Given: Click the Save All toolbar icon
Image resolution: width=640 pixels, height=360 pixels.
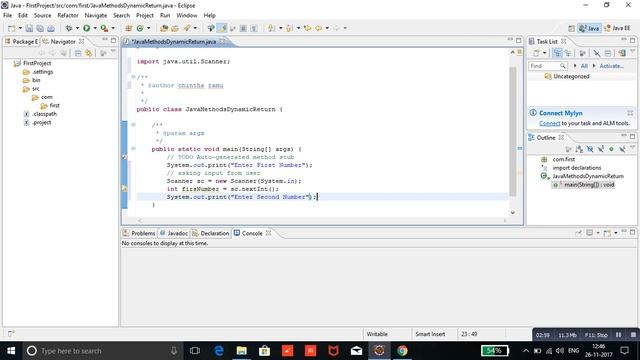Looking at the screenshot, I should 40,28.
